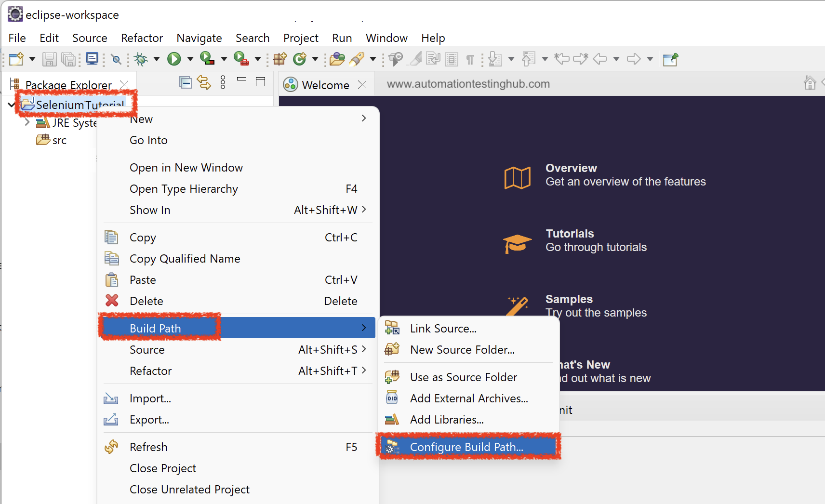Screen dimensions: 825x504
Task: Open the New wizard dropdown arrow
Action: 32,59
